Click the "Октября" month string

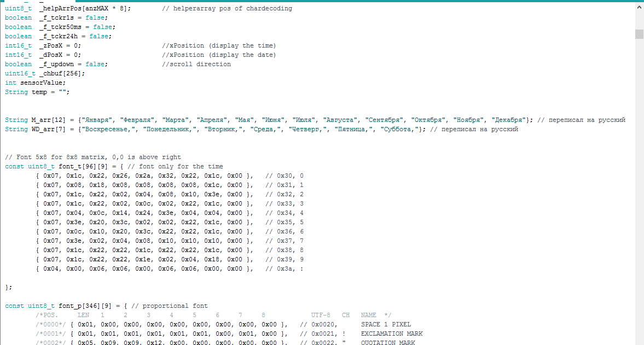tap(428, 120)
